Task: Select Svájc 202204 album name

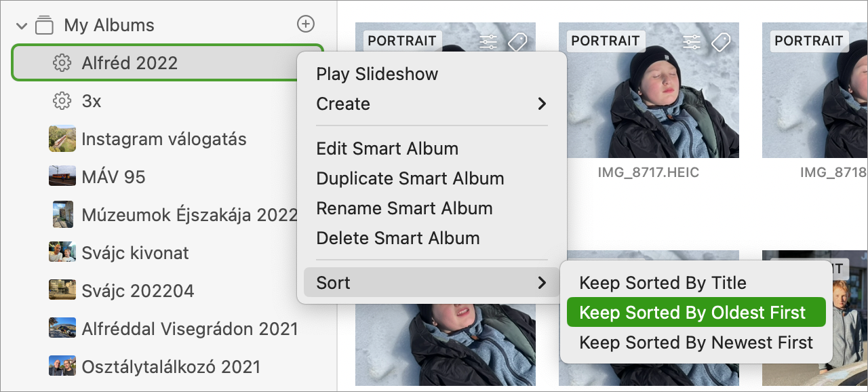Action: (x=138, y=291)
